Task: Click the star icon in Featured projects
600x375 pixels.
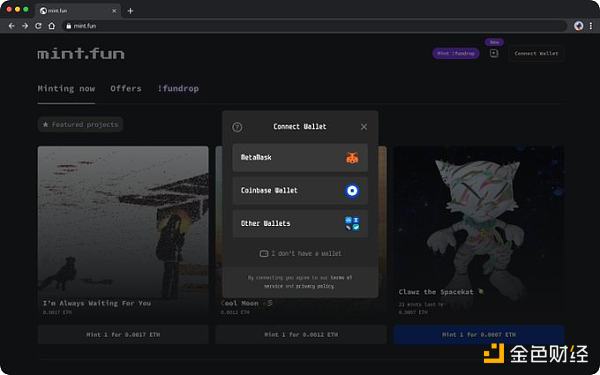Action: click(46, 124)
